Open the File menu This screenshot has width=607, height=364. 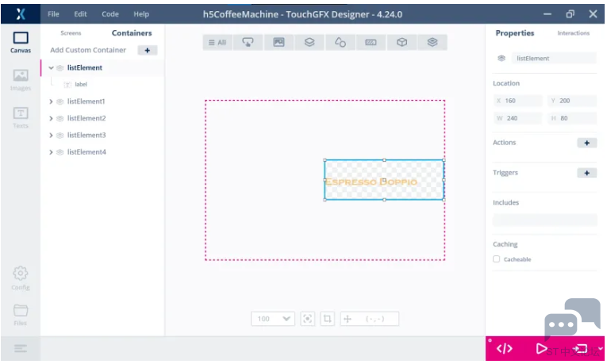[x=53, y=14]
